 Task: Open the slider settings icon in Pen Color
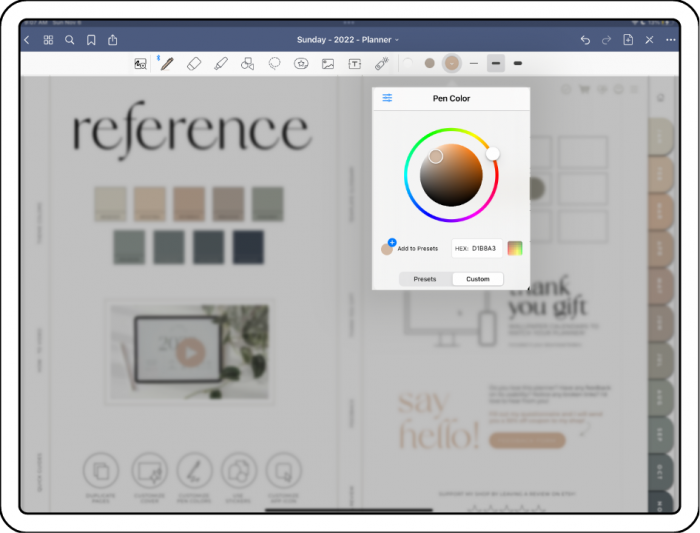click(x=387, y=98)
